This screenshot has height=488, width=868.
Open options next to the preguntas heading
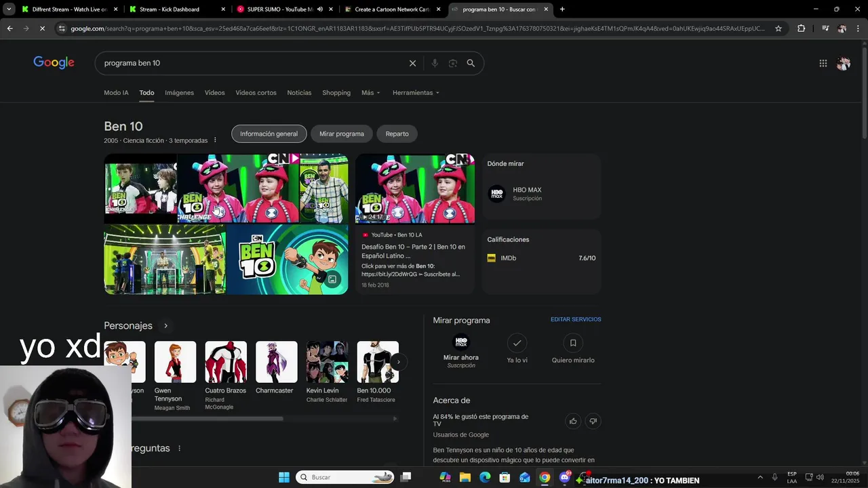click(180, 449)
